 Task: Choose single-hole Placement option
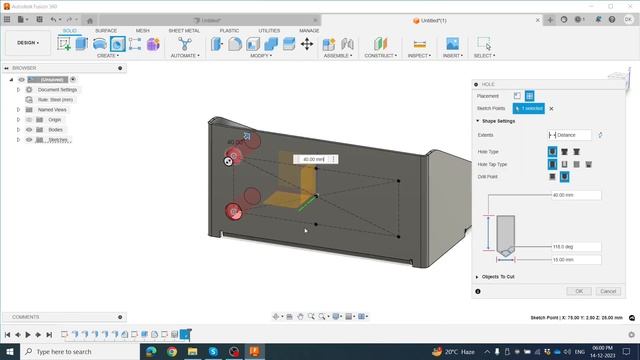pos(517,96)
